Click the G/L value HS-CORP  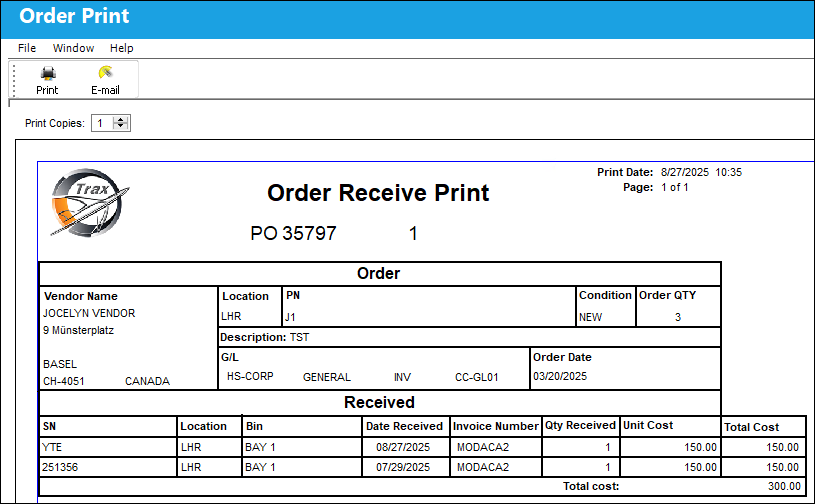tap(250, 376)
